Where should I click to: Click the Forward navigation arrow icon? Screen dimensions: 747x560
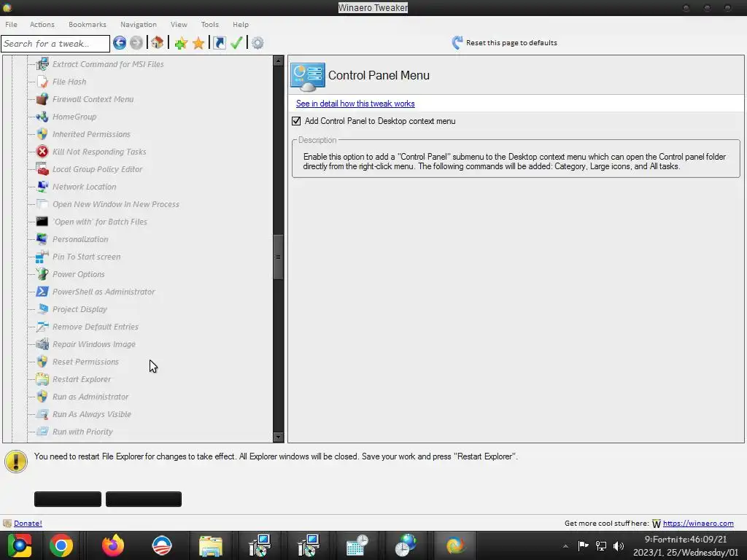click(136, 43)
